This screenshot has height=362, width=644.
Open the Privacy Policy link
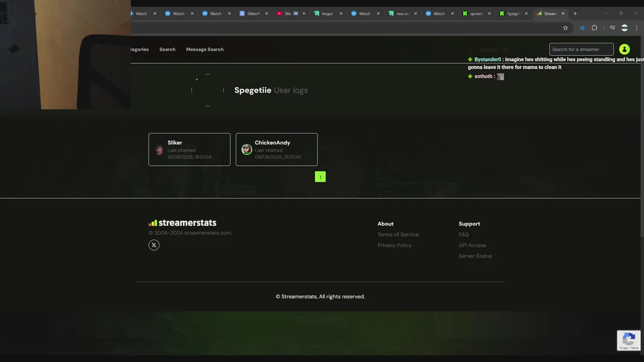(394, 245)
